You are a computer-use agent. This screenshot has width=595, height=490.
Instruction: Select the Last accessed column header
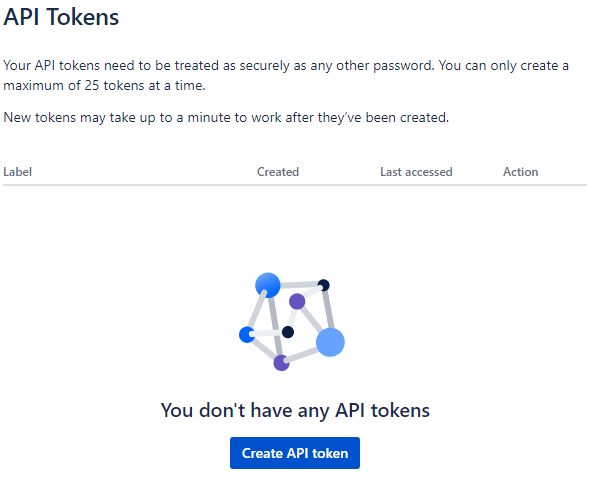[416, 172]
